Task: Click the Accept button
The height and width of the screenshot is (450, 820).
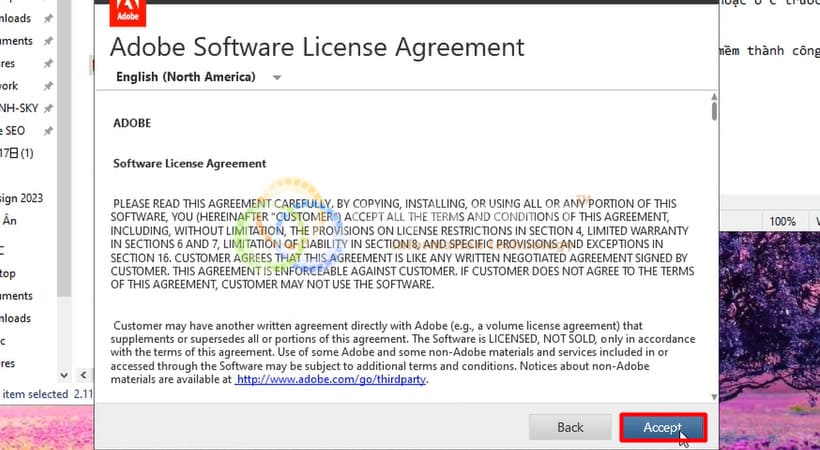Action: [663, 428]
